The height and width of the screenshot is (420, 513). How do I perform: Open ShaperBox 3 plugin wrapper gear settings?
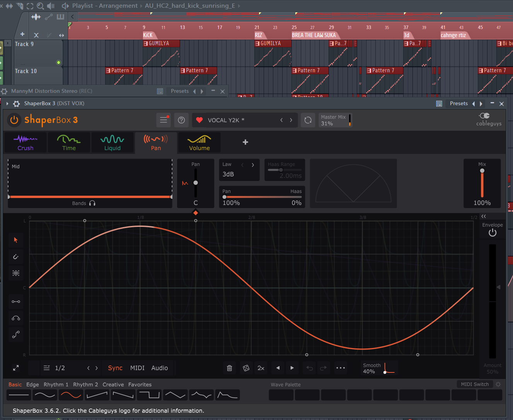(17, 104)
